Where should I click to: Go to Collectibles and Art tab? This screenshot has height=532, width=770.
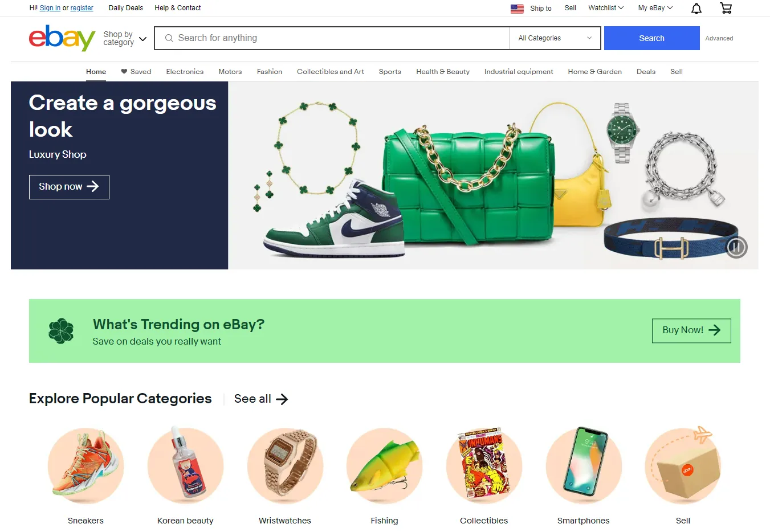point(331,72)
